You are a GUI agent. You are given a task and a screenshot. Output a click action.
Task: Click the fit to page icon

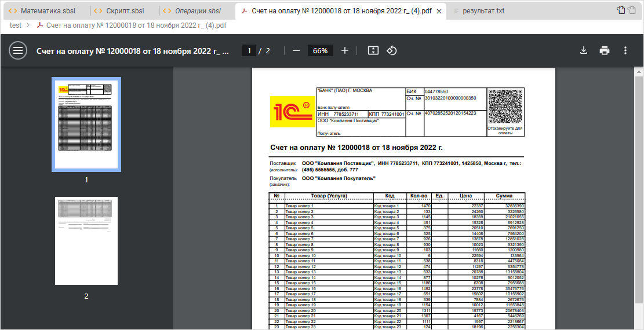[373, 50]
